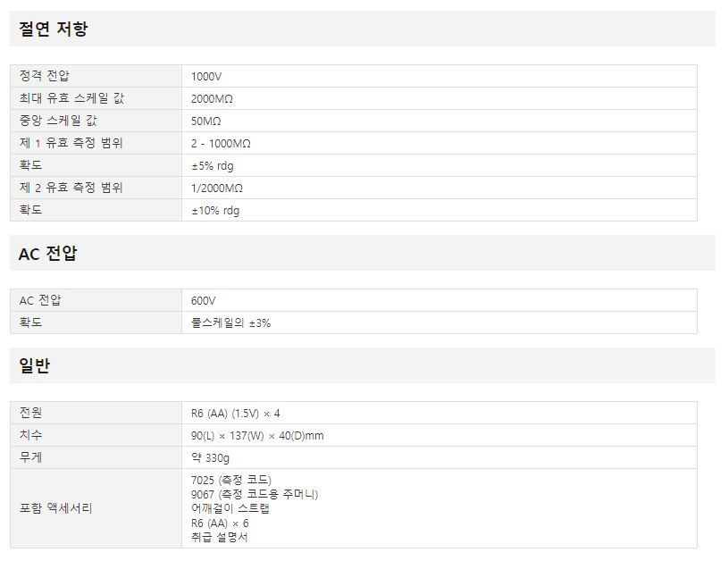Screen dimensions: 728x561
Task: Select the 정격 전압 label cell
Action: [96, 76]
